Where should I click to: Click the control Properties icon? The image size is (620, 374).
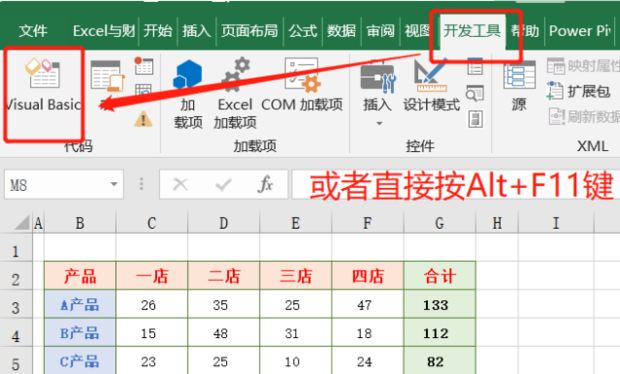click(475, 66)
